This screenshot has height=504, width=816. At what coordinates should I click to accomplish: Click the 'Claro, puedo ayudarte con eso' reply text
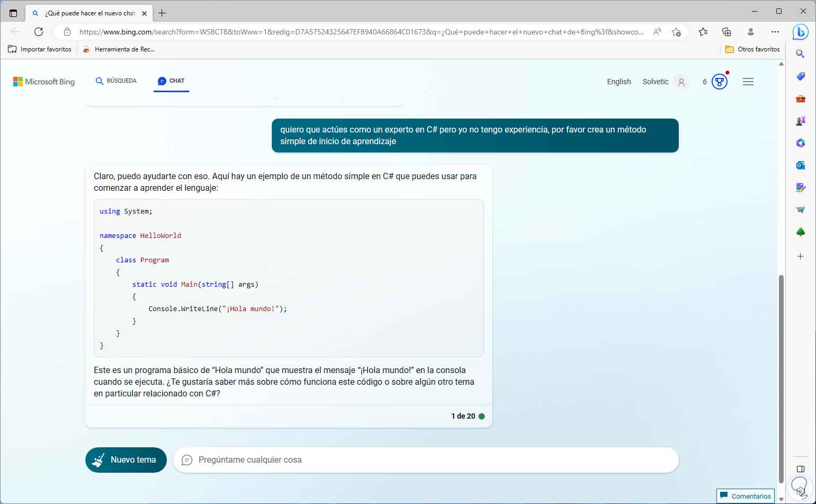(x=286, y=182)
